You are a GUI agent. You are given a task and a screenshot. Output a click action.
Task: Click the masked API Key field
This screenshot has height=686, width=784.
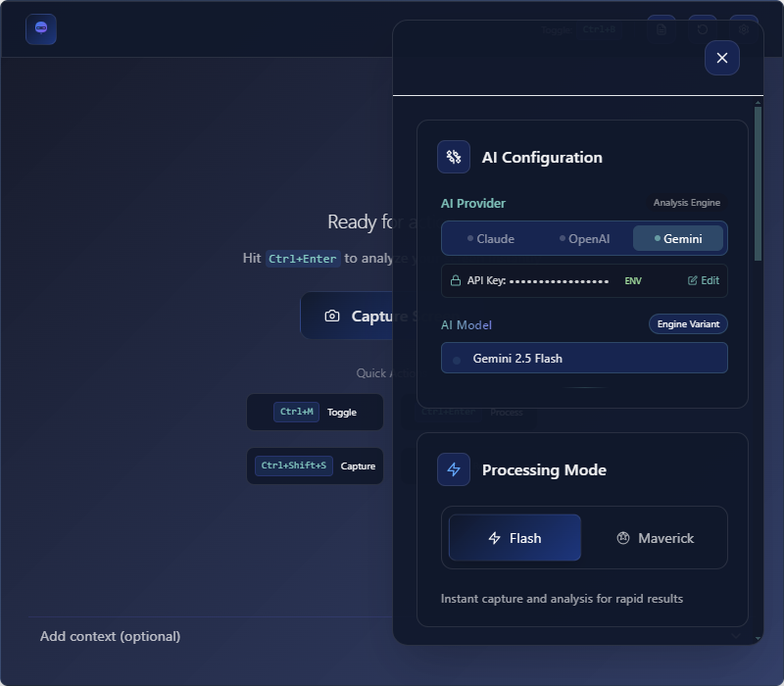(x=559, y=281)
